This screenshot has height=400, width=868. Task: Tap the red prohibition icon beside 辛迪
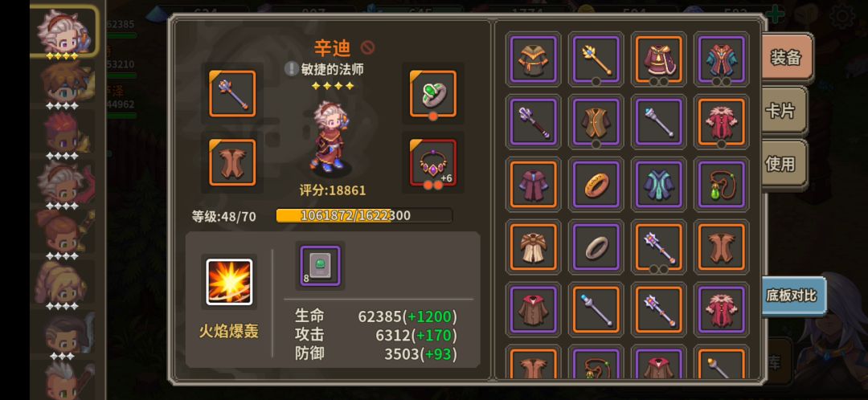pyautogui.click(x=367, y=48)
